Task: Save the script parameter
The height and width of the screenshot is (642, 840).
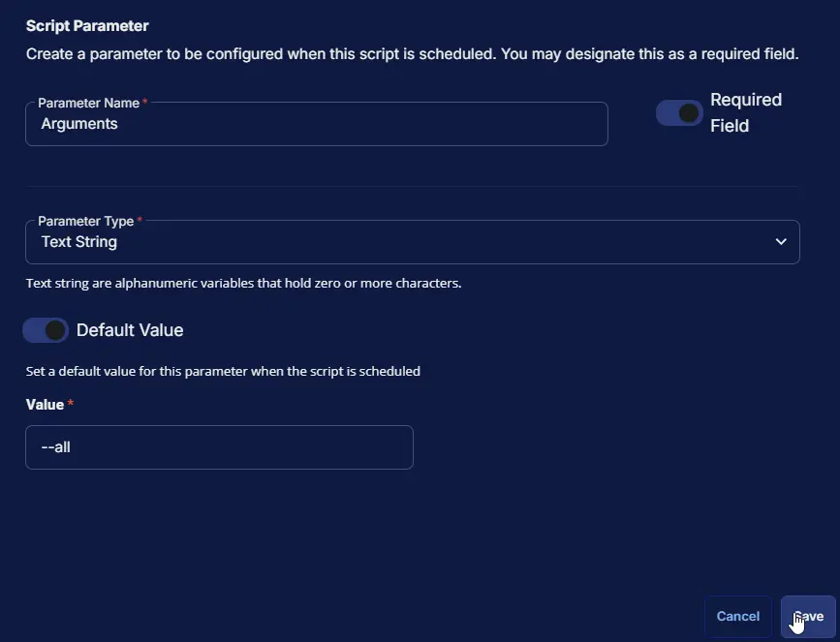Action: tap(808, 616)
